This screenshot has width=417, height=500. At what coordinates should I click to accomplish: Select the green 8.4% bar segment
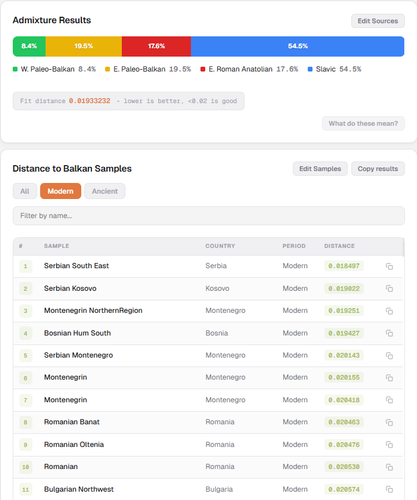pyautogui.click(x=29, y=46)
